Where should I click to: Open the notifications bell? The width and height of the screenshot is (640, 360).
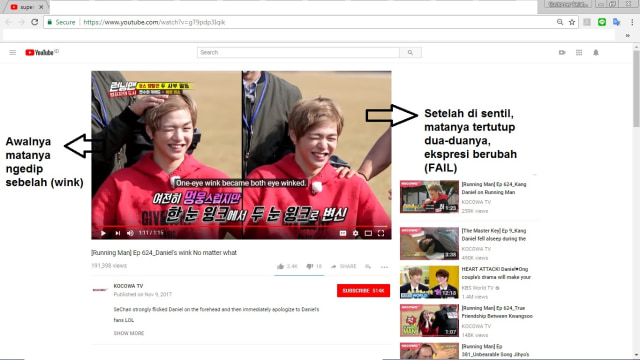coord(596,52)
